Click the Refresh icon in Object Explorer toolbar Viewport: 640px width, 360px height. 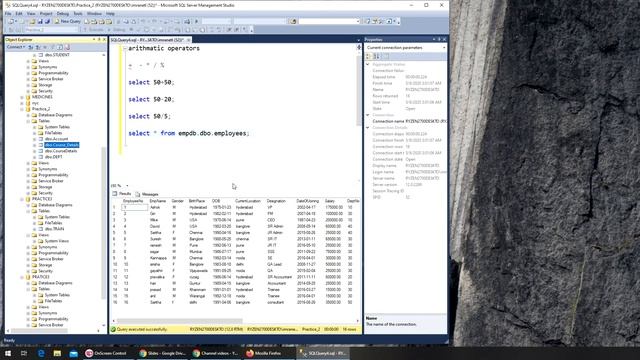click(x=60, y=47)
